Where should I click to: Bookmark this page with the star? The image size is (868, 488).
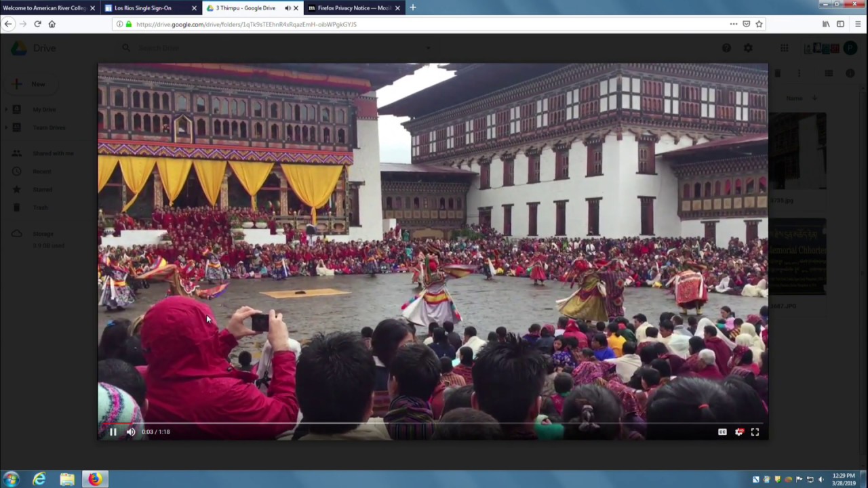(x=759, y=24)
